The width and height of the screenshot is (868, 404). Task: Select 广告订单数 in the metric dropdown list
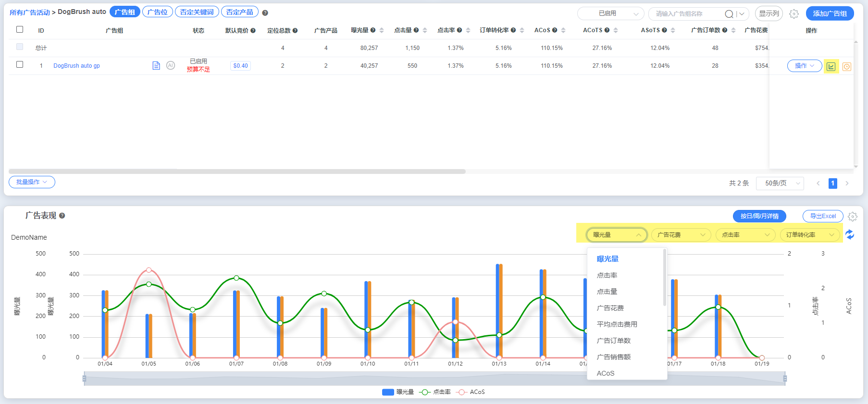point(614,341)
